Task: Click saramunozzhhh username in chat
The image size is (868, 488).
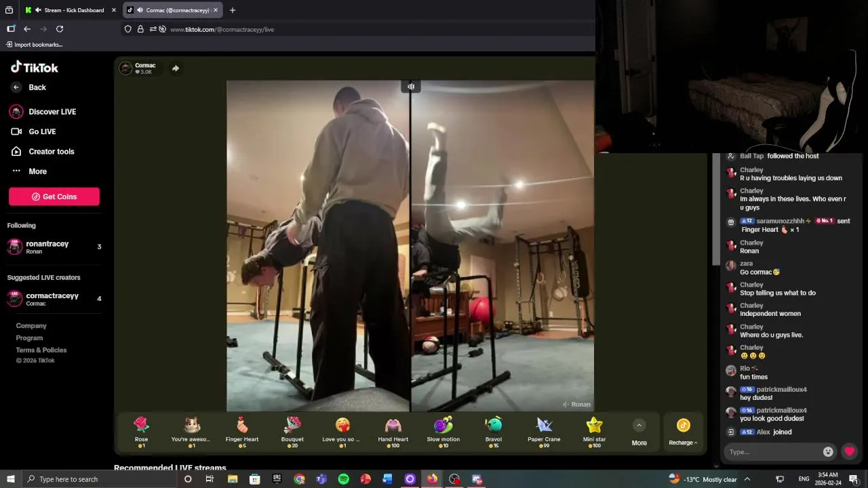Action: coord(781,221)
